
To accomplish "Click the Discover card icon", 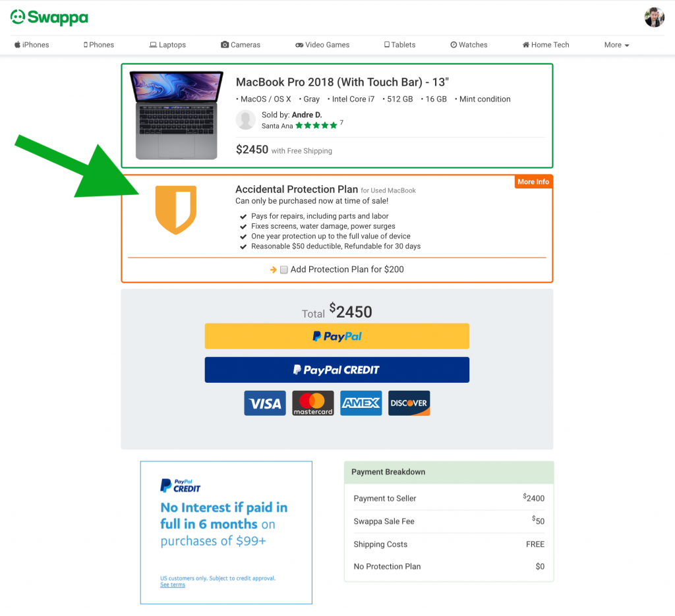I will [409, 403].
